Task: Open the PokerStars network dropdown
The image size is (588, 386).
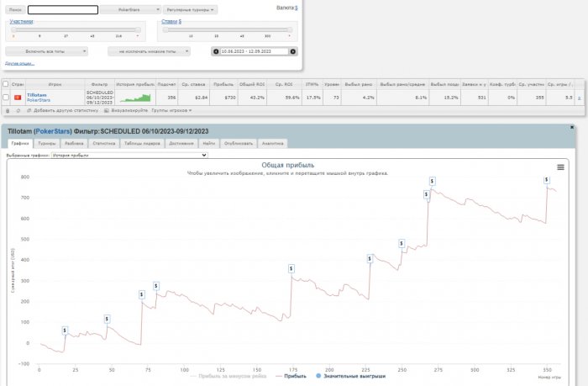Action: (x=131, y=10)
